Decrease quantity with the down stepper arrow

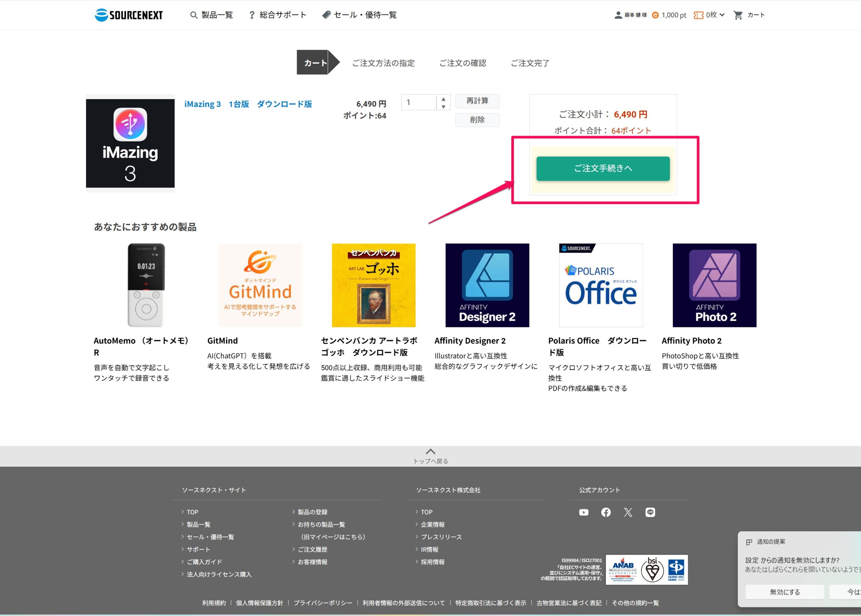(443, 107)
